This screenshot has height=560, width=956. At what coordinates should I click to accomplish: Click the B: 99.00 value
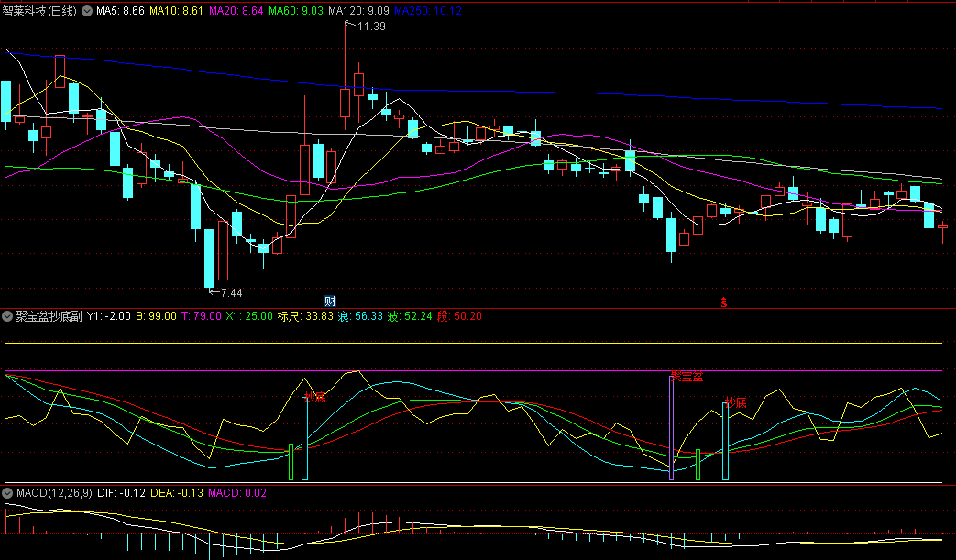(x=156, y=316)
